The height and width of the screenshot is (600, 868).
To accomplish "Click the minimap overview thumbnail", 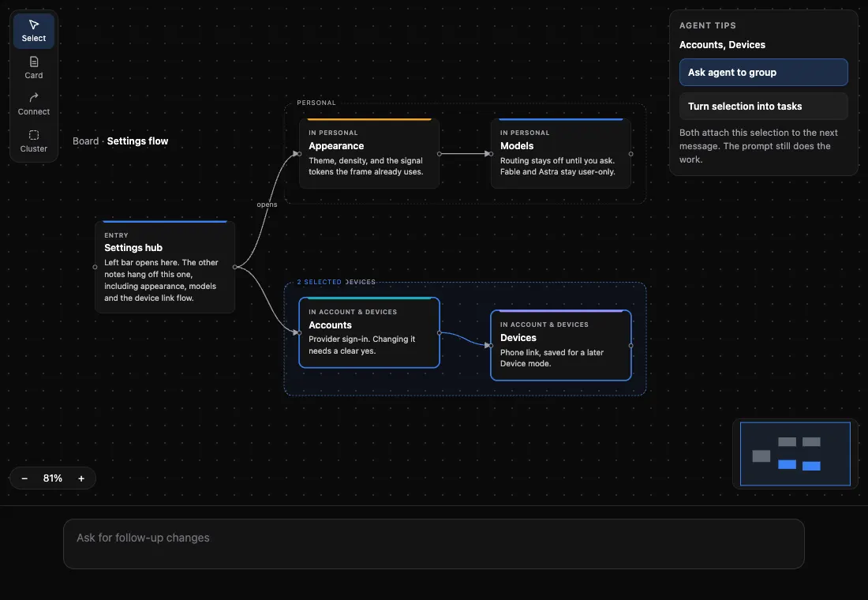I will point(795,454).
